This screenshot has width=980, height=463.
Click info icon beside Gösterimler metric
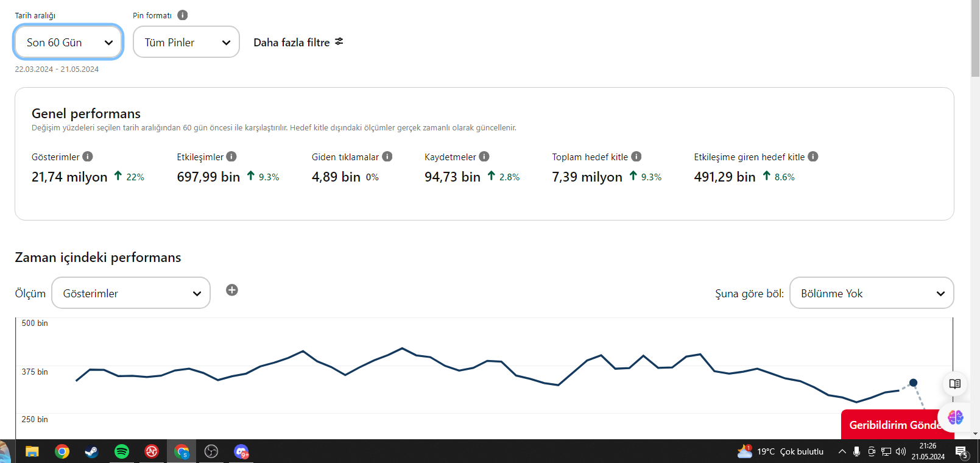point(88,157)
